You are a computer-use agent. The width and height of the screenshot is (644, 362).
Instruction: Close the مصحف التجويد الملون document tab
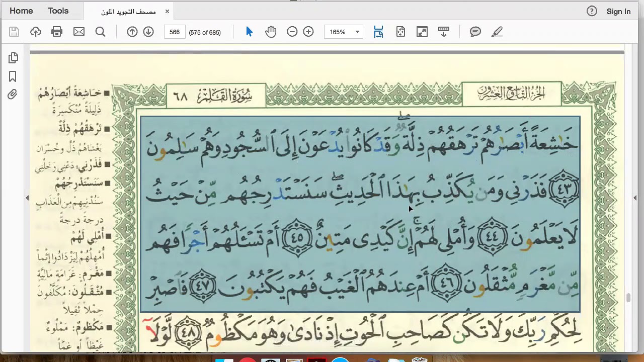[x=167, y=11]
